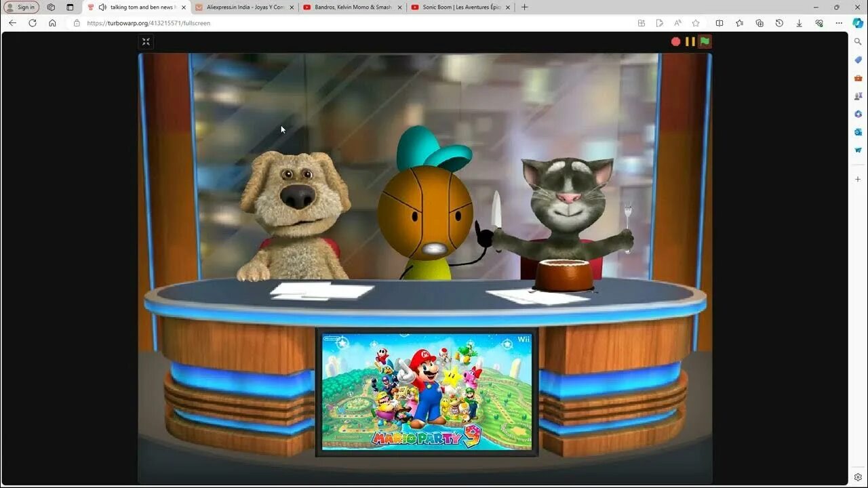Exit fullscreen mode in TurboWarp player
This screenshot has width=868, height=488.
146,42
